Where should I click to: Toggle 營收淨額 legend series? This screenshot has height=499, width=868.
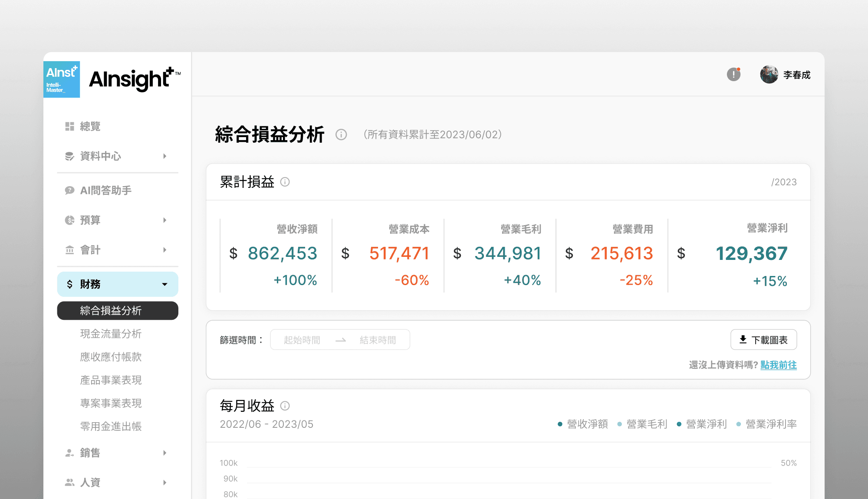(x=587, y=424)
